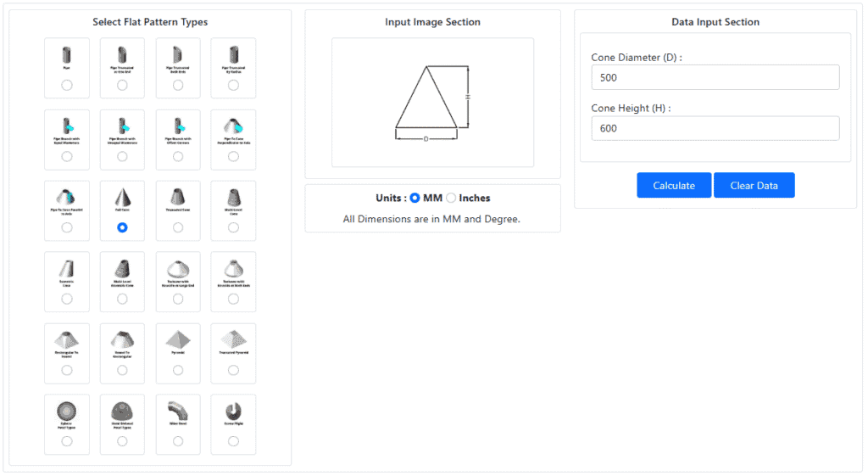
Task: Select the Multi-Level Cone radio button
Action: point(234,227)
